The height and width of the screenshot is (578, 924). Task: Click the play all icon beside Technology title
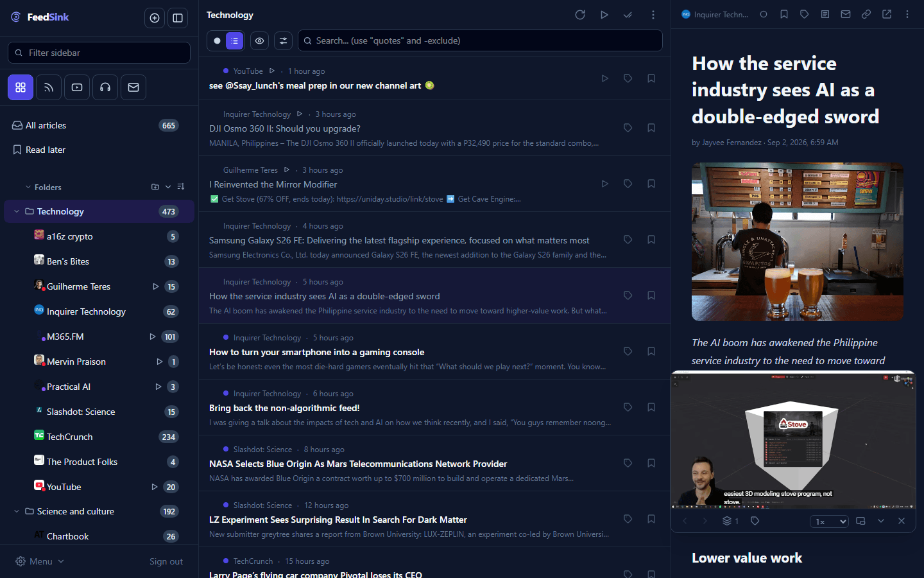tap(604, 15)
